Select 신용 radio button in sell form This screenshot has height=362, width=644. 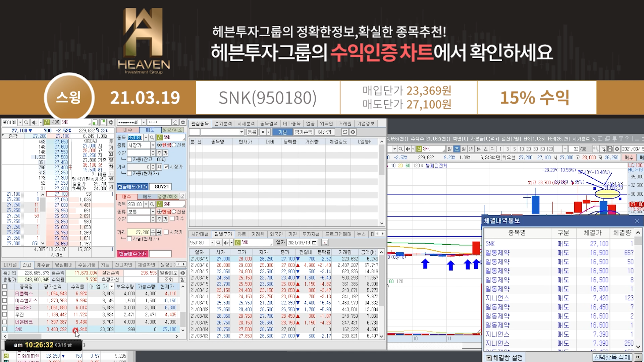click(x=174, y=145)
